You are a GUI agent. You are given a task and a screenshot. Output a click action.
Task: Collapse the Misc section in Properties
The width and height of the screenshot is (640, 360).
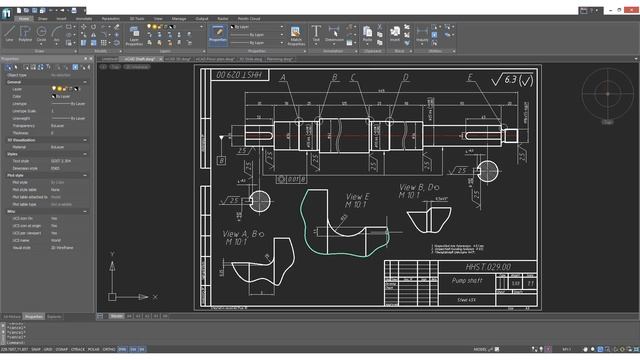point(85,211)
